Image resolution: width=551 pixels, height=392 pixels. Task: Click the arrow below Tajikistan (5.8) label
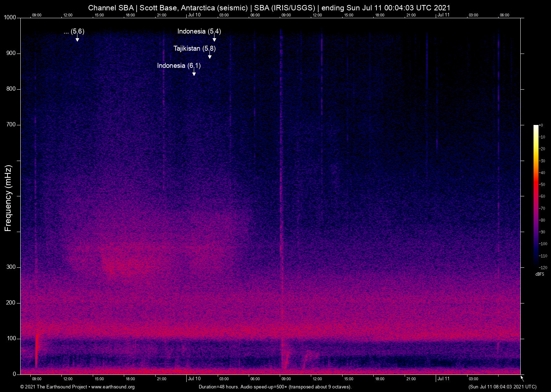pyautogui.click(x=210, y=56)
